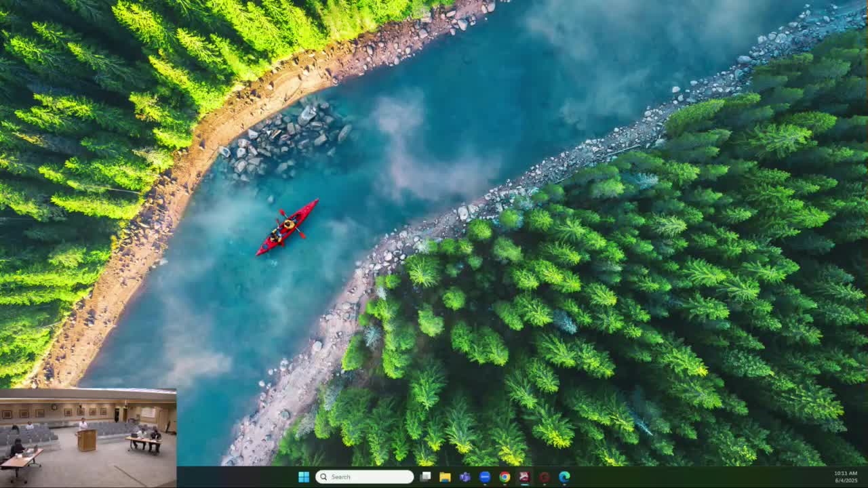This screenshot has width=868, height=488.
Task: Switch to the Adobe Acrobat window
Action: coord(524,476)
